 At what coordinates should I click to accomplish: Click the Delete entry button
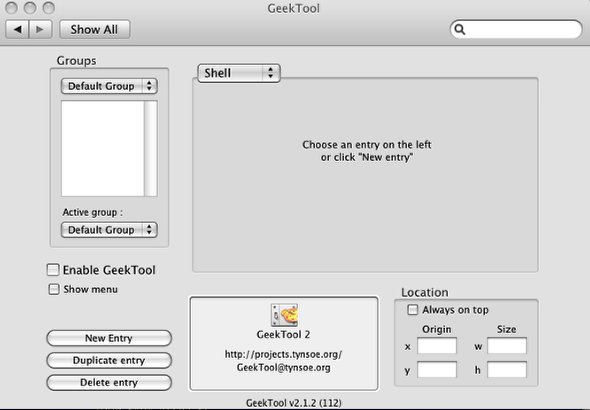(x=109, y=382)
